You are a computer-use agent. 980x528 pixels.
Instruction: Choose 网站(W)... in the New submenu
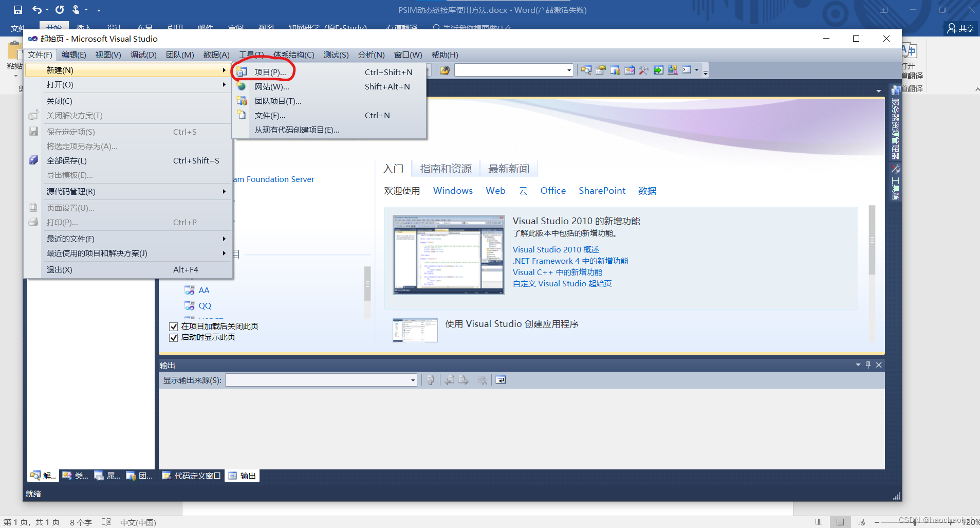click(329, 86)
